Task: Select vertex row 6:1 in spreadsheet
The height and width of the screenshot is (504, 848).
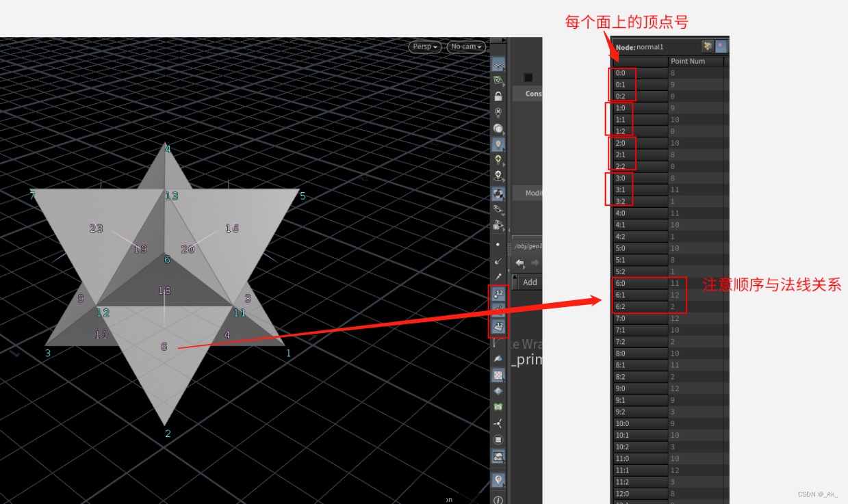Action: [x=640, y=295]
